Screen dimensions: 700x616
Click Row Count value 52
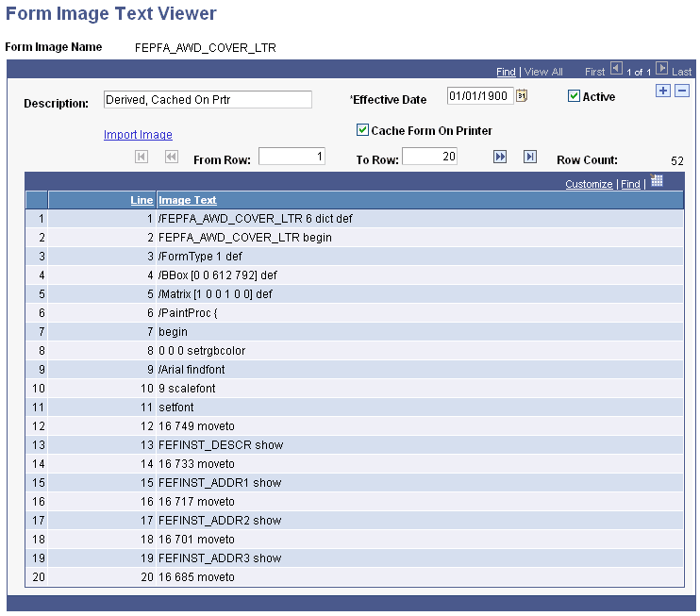click(x=677, y=160)
